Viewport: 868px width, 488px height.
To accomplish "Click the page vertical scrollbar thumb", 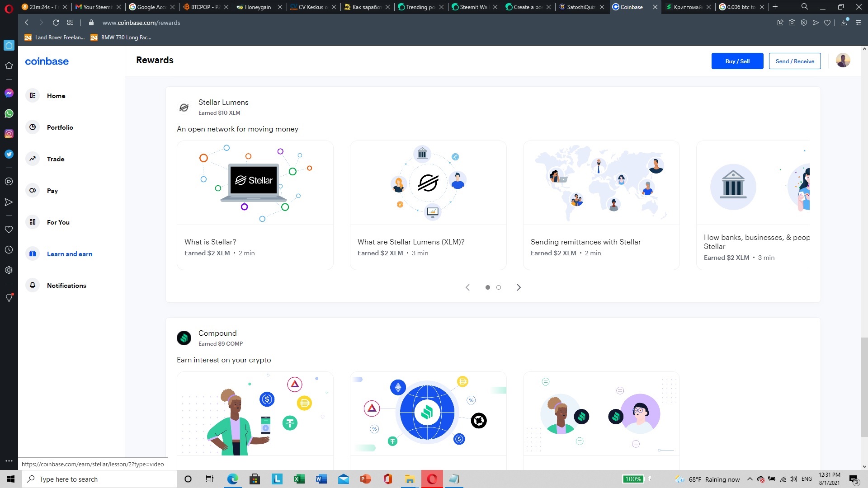I will click(x=864, y=387).
